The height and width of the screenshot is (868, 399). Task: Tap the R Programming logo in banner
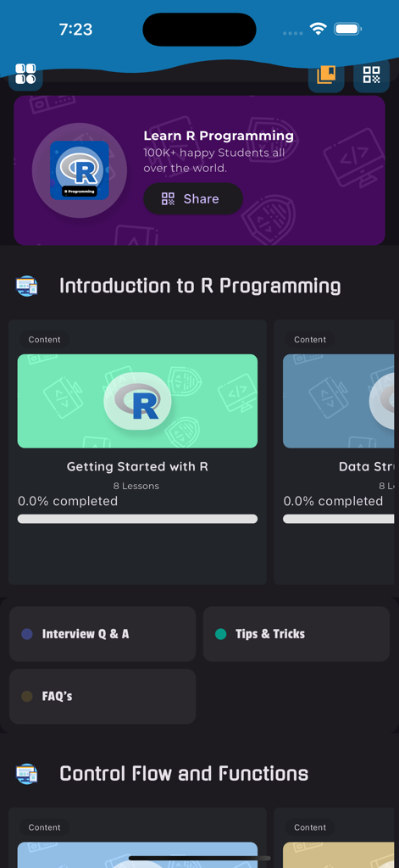(x=79, y=170)
